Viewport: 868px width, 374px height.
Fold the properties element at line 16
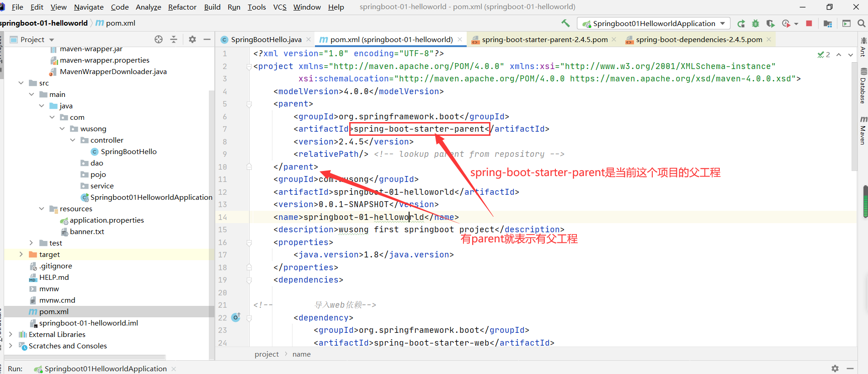249,242
